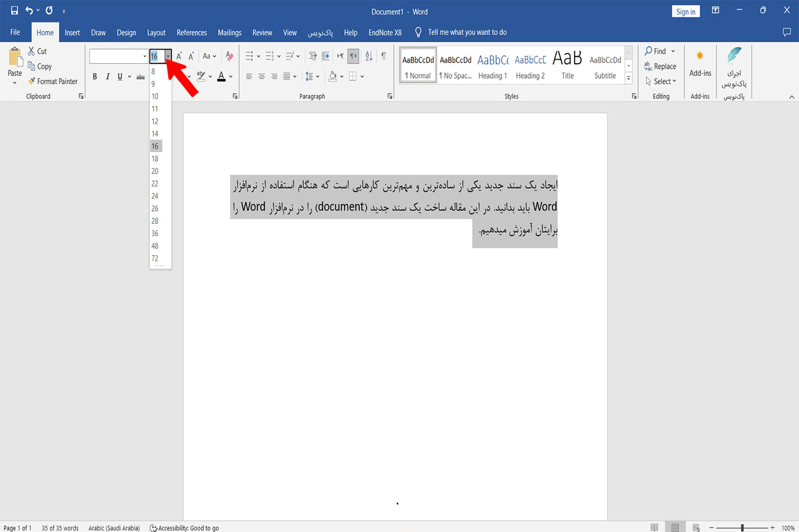Click the Paste clipboard icon
799x532 pixels.
(15, 57)
